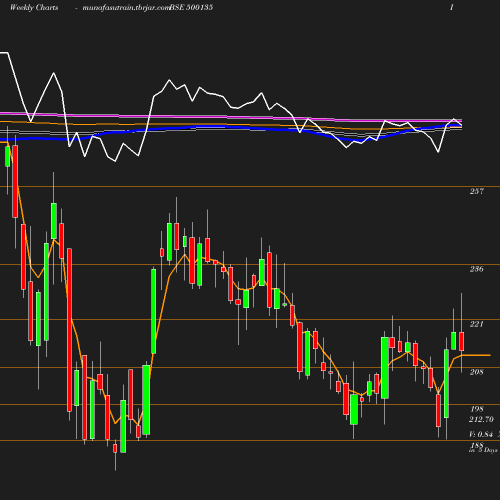Viewport: 500px width, 500px height.
Task: Click the 208 price level label
Action: pyautogui.click(x=477, y=372)
